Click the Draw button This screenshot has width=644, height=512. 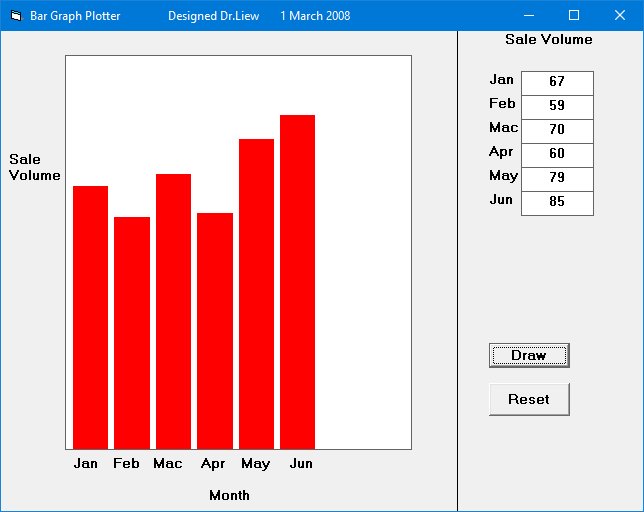pos(529,355)
